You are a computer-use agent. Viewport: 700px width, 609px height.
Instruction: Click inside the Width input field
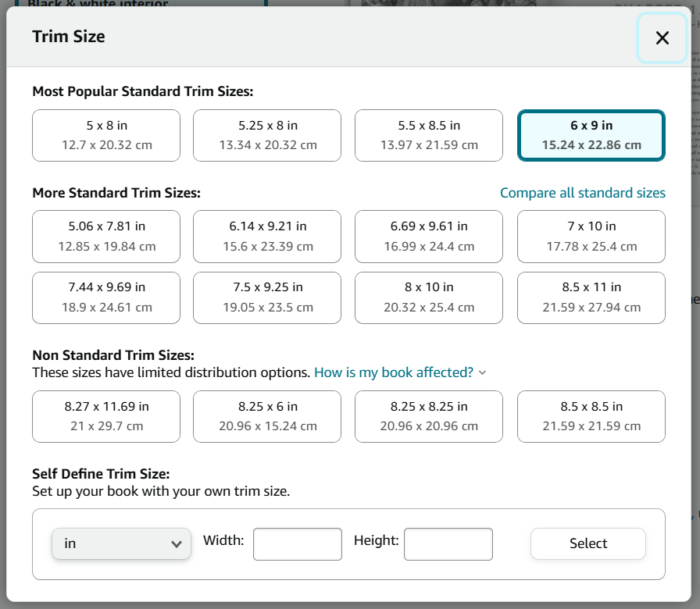click(297, 543)
